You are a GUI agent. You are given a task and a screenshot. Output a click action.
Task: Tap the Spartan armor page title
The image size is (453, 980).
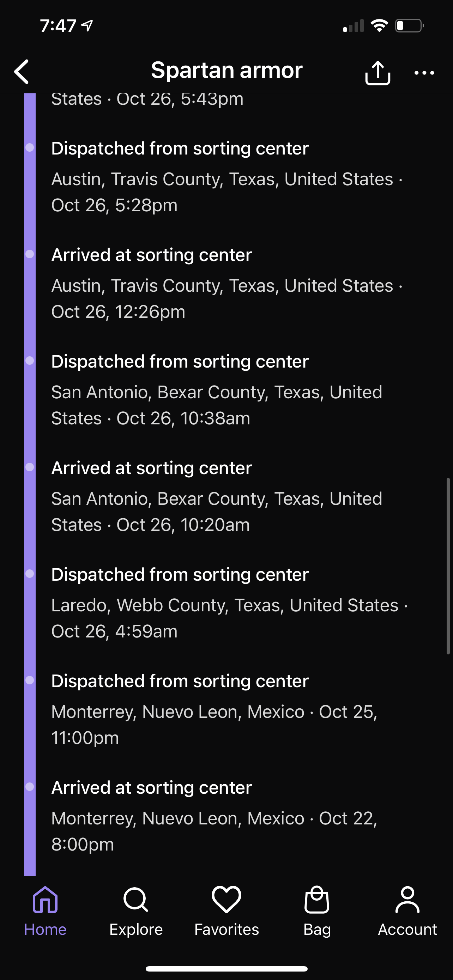227,71
